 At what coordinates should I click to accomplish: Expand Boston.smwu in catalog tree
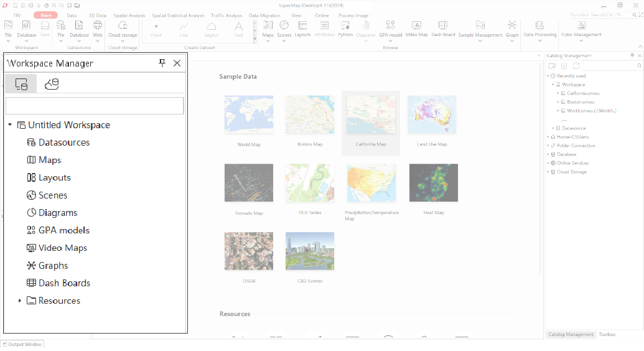pyautogui.click(x=558, y=102)
